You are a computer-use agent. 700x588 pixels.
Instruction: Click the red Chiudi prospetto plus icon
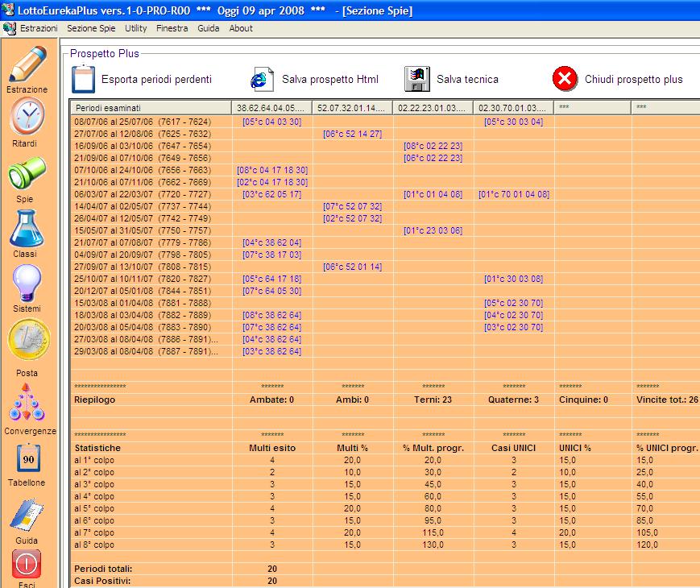[x=565, y=79]
